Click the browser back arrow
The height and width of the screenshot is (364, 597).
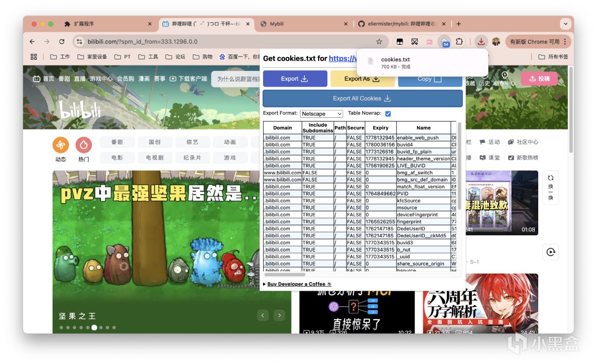pos(32,41)
